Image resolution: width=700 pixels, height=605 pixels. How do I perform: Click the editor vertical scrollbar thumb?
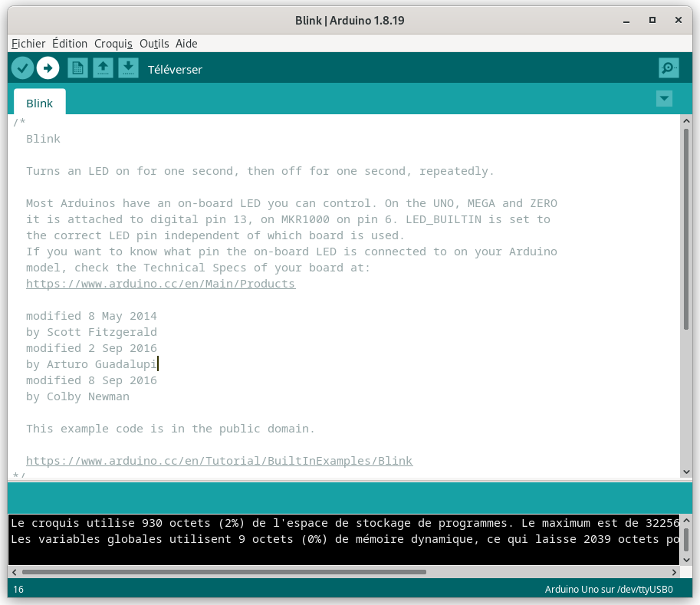tap(686, 230)
